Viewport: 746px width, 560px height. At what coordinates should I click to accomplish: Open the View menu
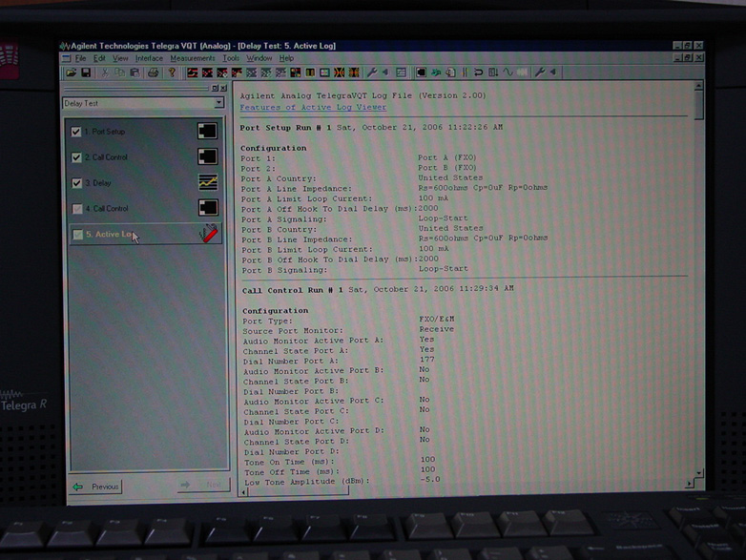click(120, 58)
